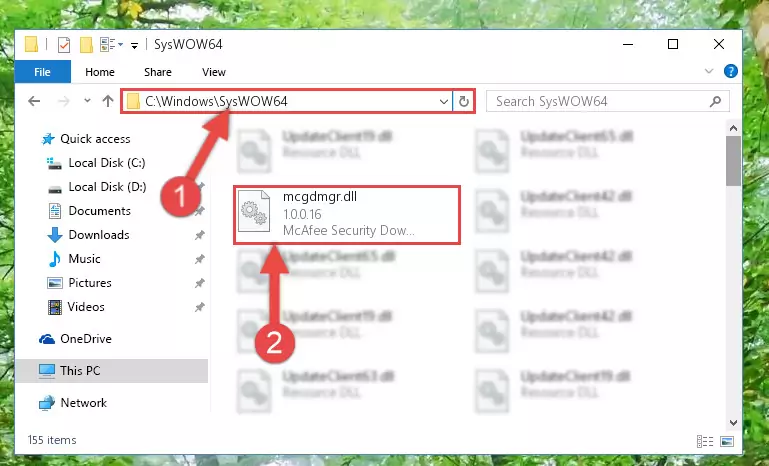The width and height of the screenshot is (769, 466).
Task: Switch to the Home ribbon tab
Action: (x=100, y=72)
